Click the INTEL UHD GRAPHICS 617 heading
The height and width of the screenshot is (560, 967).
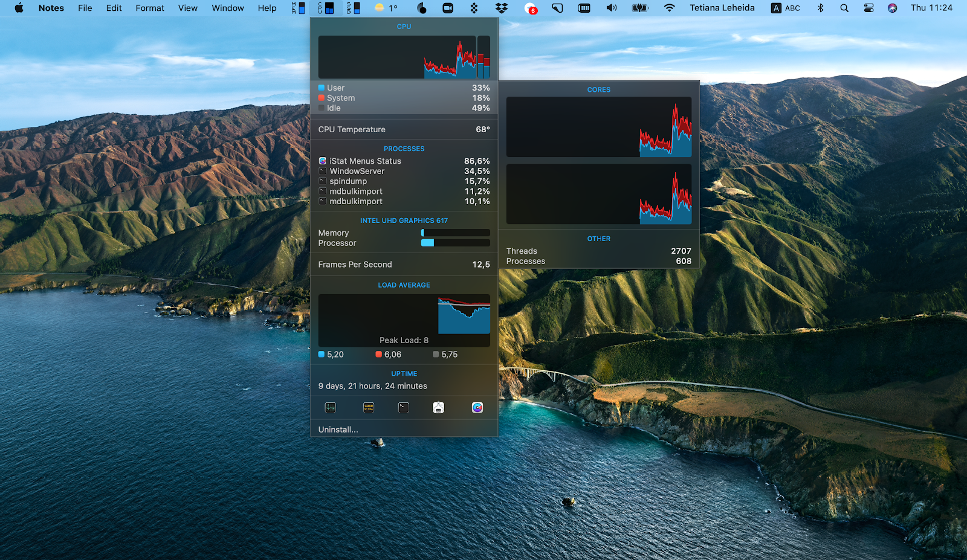tap(404, 220)
